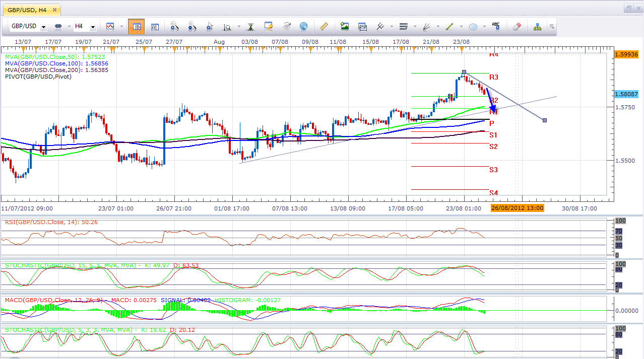Open the H4 timeframe dropdown
This screenshot has width=644, height=359.
[93, 27]
